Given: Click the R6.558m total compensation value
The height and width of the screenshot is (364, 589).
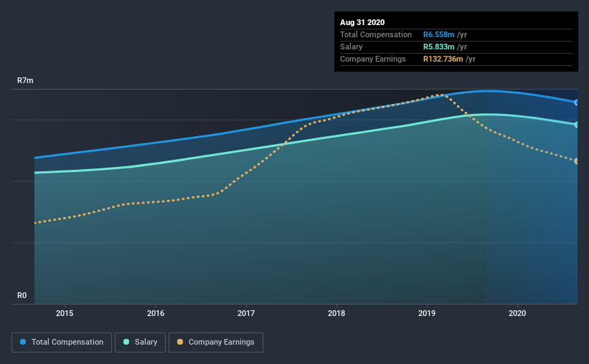Looking at the screenshot, I should point(439,34).
